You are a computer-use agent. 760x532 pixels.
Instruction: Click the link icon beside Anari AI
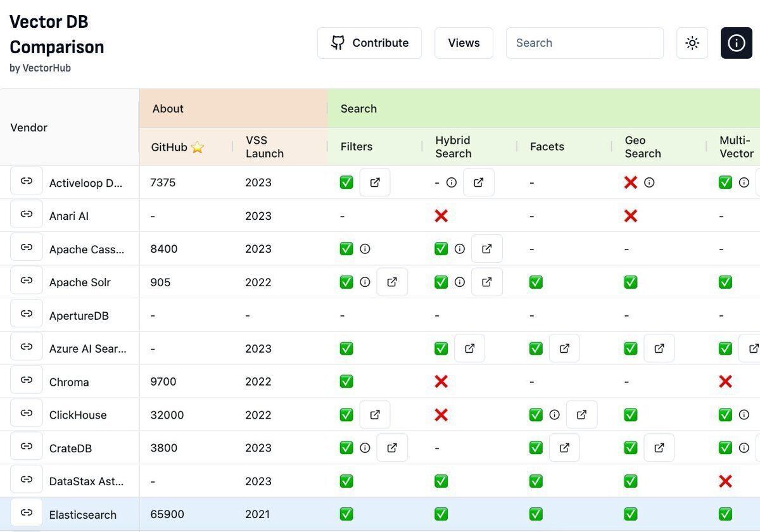point(27,214)
